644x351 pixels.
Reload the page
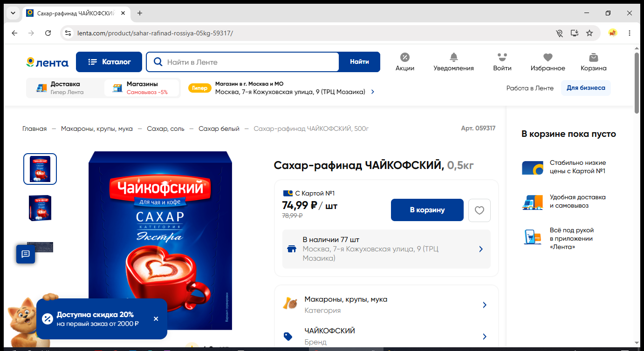point(48,33)
